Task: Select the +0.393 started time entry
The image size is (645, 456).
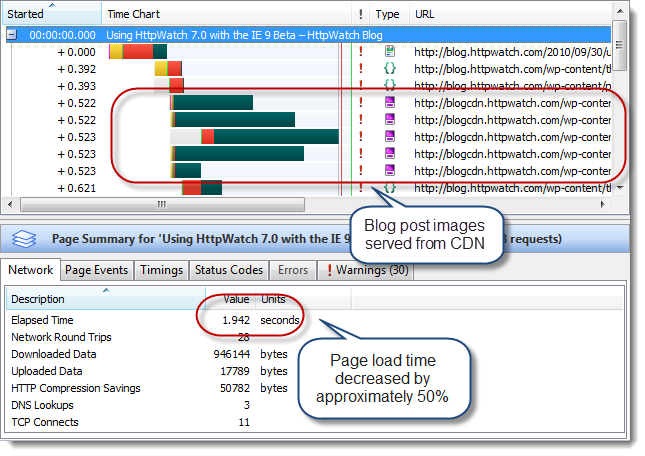Action: pyautogui.click(x=76, y=86)
